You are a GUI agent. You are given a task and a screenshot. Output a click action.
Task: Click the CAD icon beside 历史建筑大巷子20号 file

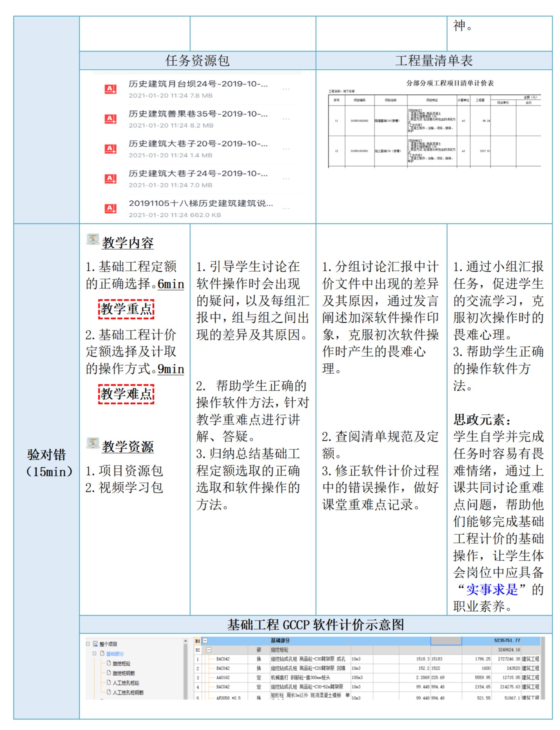pyautogui.click(x=110, y=149)
